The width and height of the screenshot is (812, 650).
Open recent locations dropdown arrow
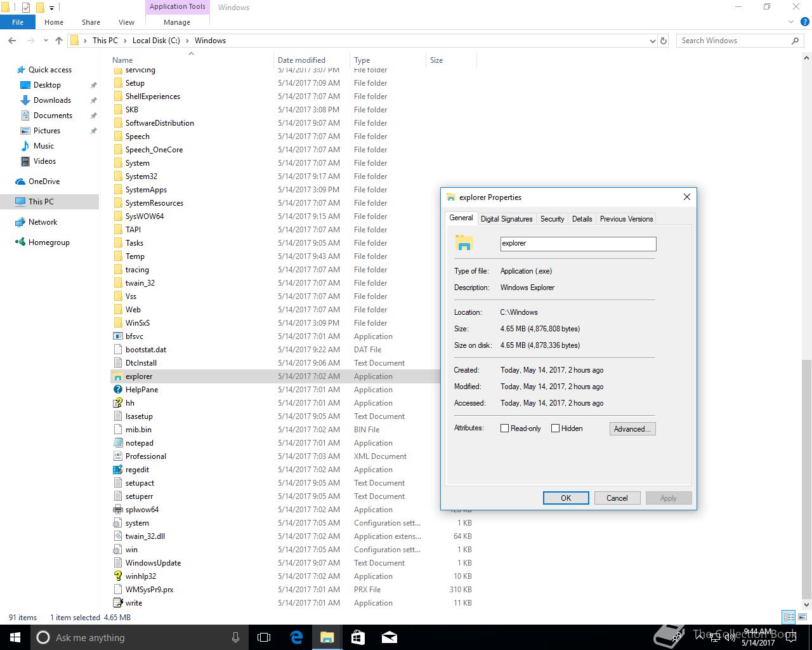46,41
